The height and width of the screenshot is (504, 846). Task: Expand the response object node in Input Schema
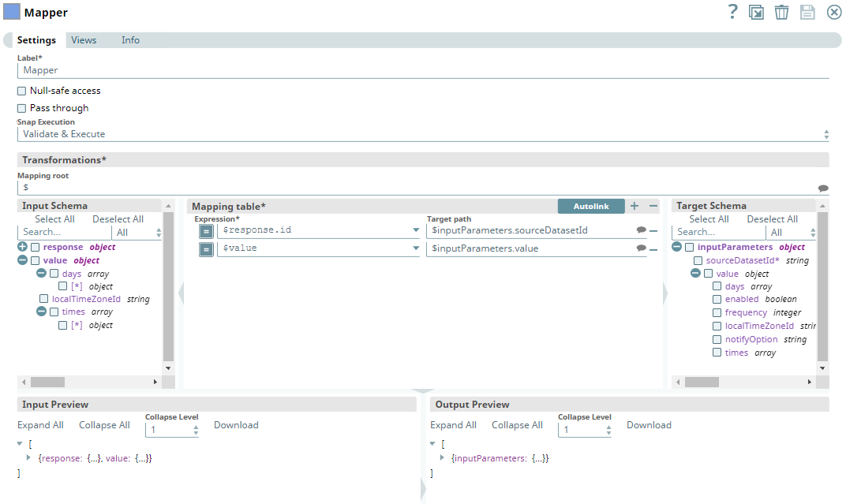[x=22, y=246]
